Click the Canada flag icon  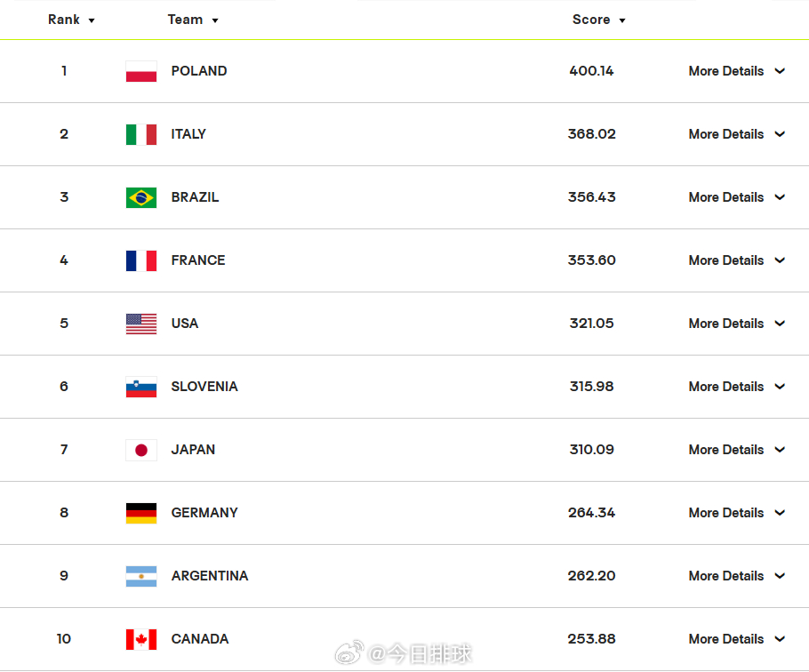coord(140,639)
